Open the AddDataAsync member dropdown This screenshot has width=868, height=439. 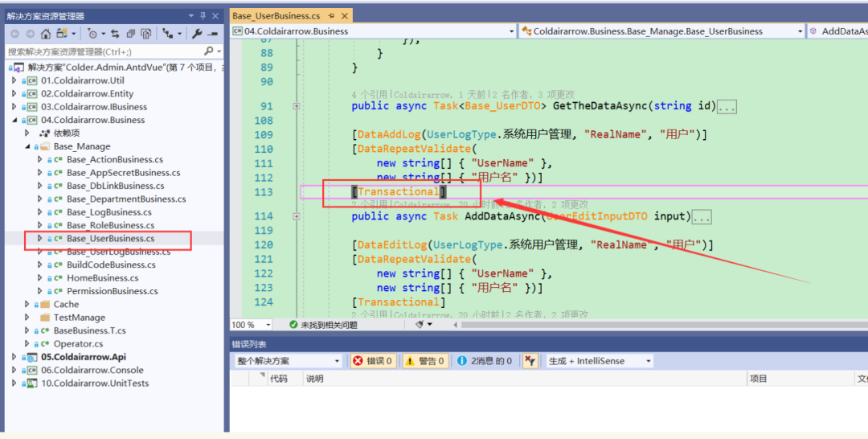(838, 31)
